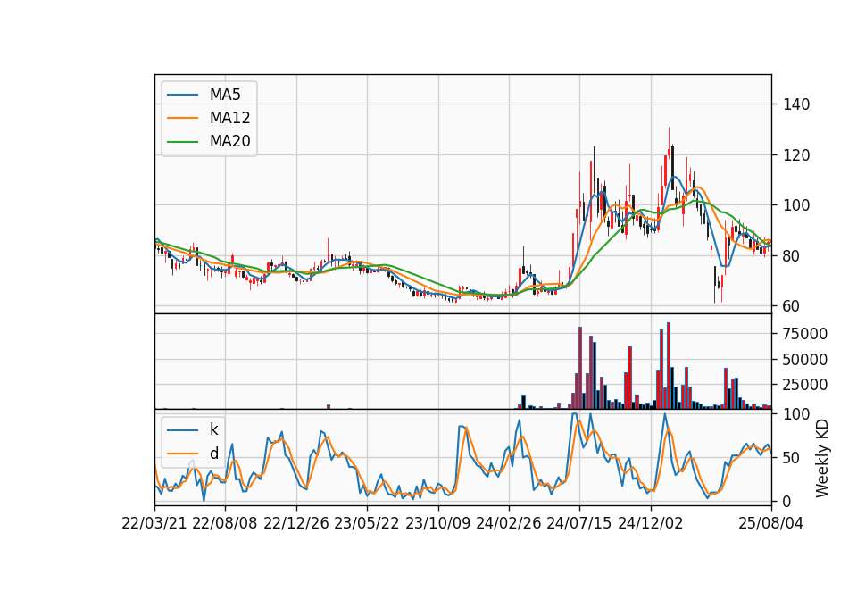Viewport: 857px width, 616px height.
Task: Click the blue MA5 legend line sample
Action: point(182,95)
